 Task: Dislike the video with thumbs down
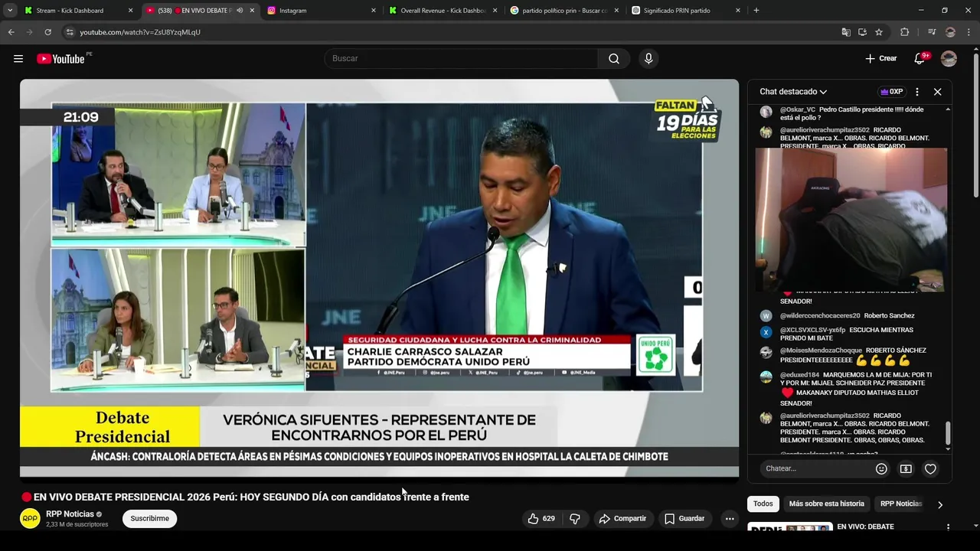(575, 519)
